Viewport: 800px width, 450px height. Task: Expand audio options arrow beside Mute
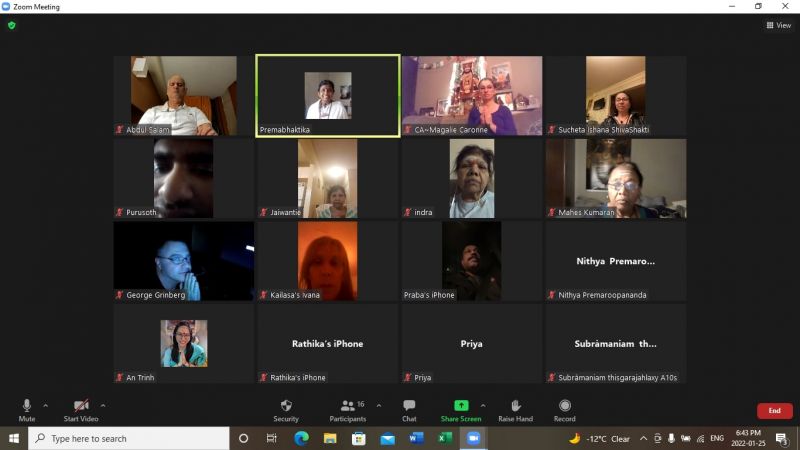click(45, 405)
